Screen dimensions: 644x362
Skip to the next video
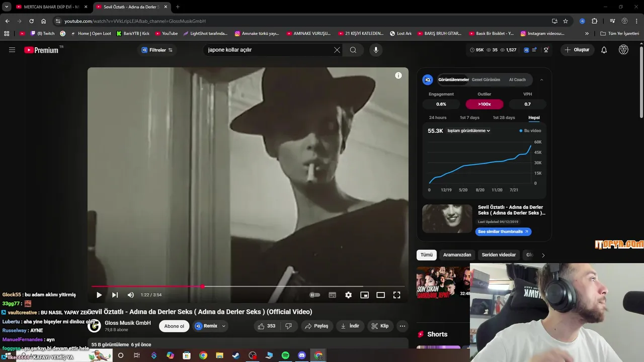115,295
